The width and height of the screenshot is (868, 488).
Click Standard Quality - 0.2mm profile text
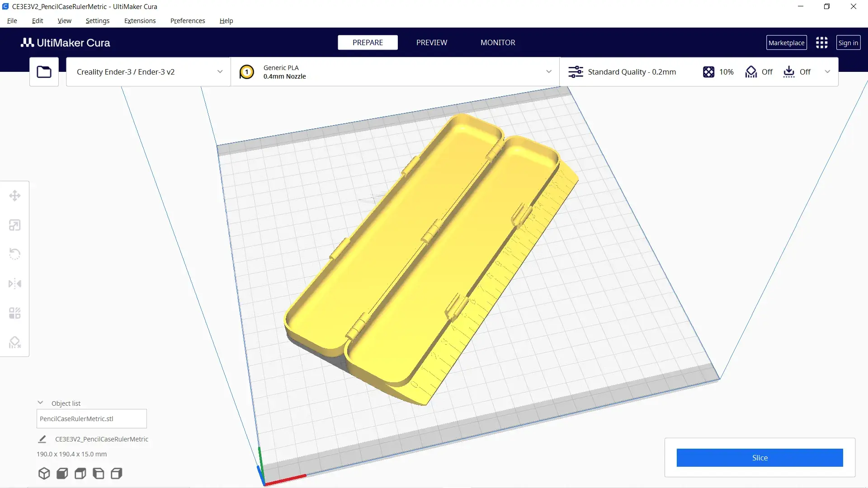pos(632,72)
